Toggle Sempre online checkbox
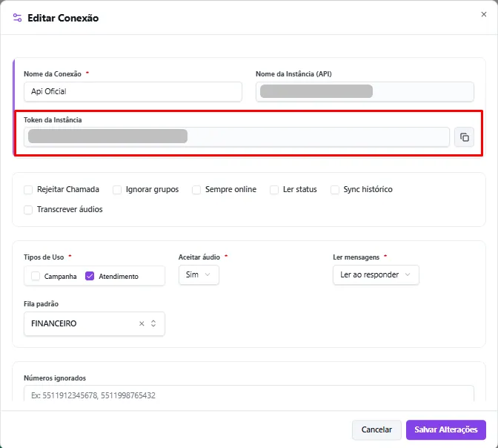The height and width of the screenshot is (448, 498). tap(196, 190)
